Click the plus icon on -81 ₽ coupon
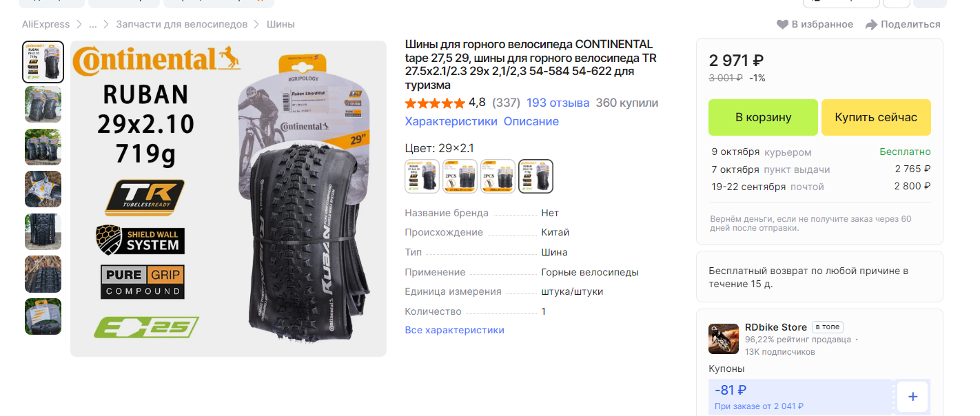The height and width of the screenshot is (416, 980). click(912, 397)
